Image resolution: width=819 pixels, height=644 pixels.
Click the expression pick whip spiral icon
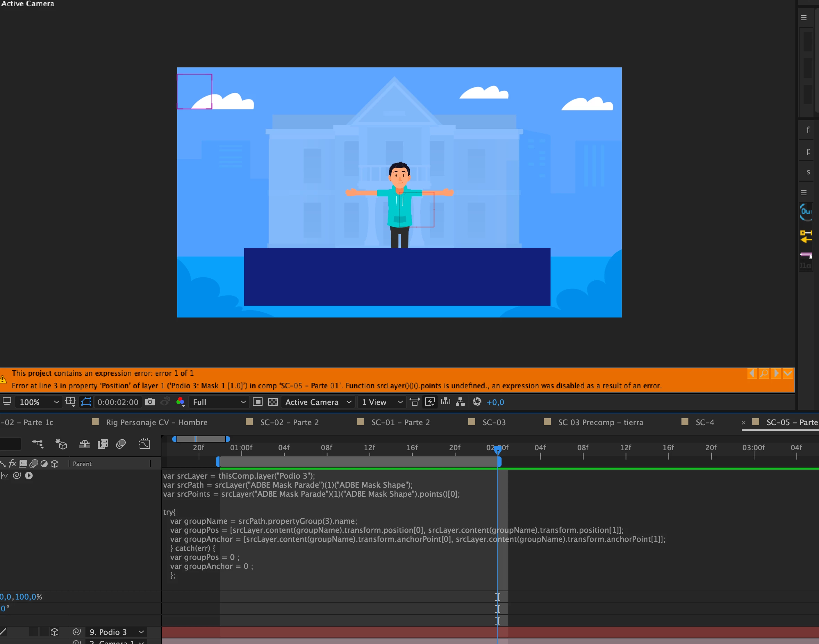pyautogui.click(x=17, y=476)
